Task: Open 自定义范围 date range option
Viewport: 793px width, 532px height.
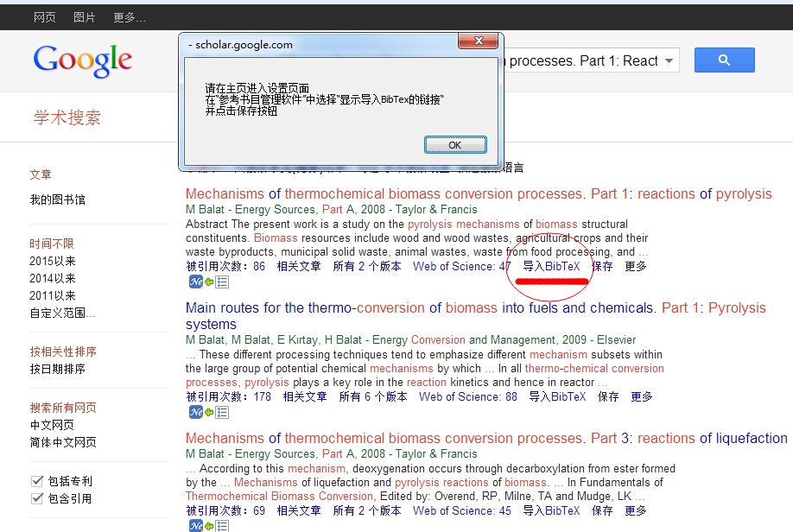Action: (62, 313)
